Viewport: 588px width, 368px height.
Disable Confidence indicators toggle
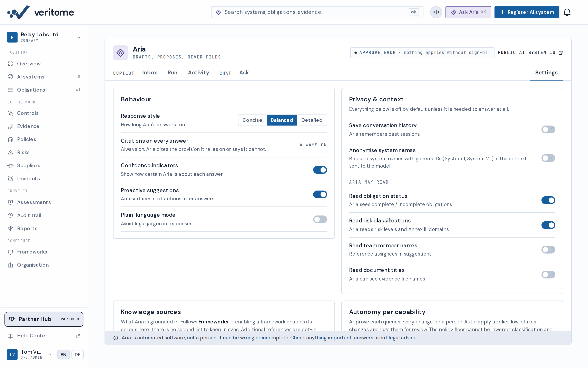pos(320,170)
